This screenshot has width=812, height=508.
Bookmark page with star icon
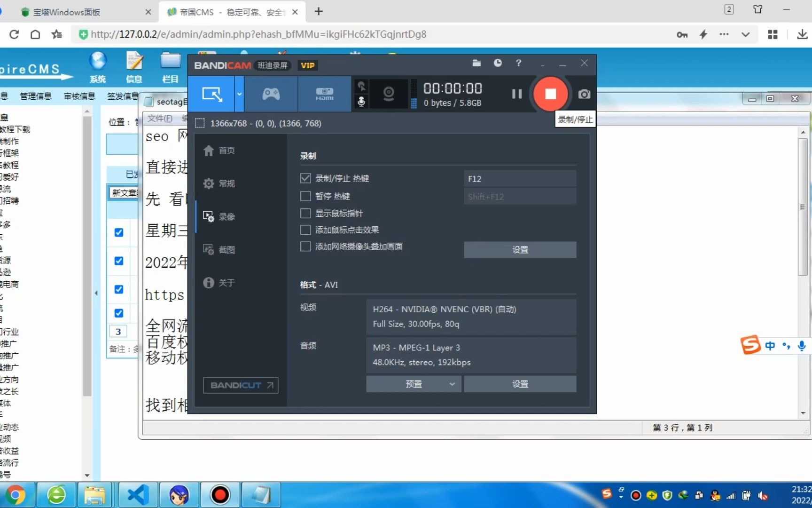[x=56, y=34]
